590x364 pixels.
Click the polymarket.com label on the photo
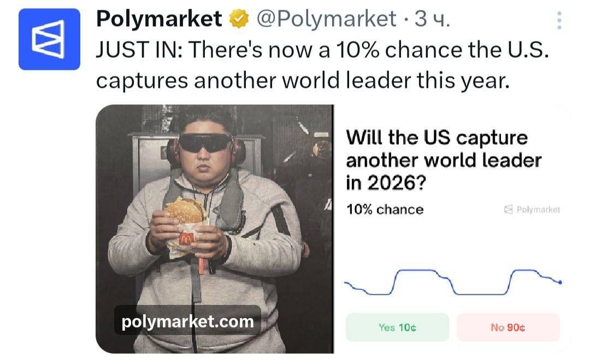tap(187, 321)
